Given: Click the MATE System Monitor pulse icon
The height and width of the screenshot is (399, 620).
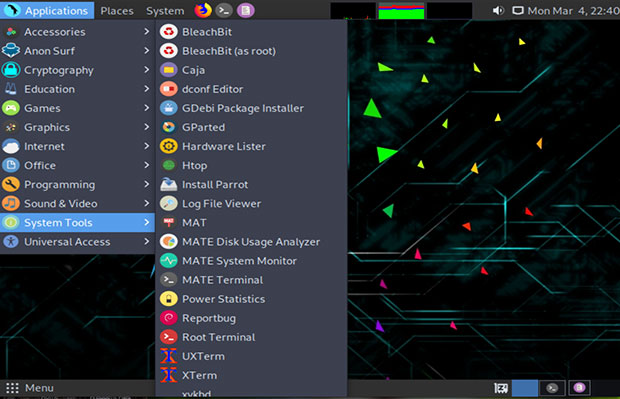Looking at the screenshot, I should [x=168, y=261].
